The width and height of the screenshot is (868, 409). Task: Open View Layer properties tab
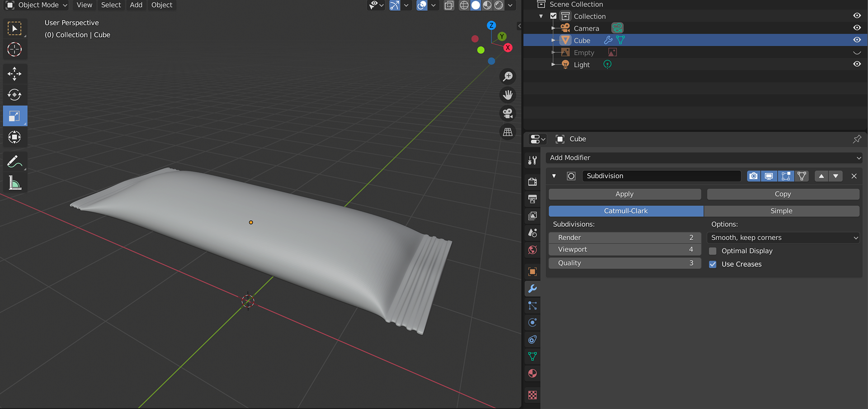[x=533, y=216]
